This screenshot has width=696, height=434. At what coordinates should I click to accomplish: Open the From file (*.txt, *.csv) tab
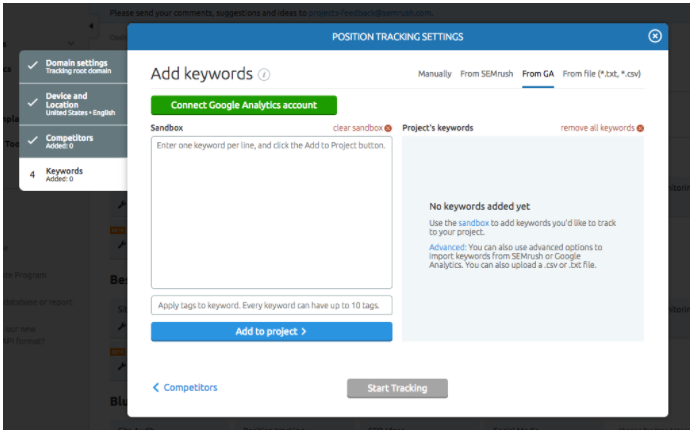[601, 74]
